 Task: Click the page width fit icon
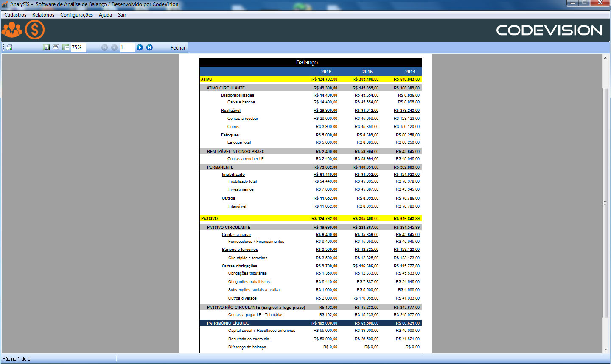56,47
